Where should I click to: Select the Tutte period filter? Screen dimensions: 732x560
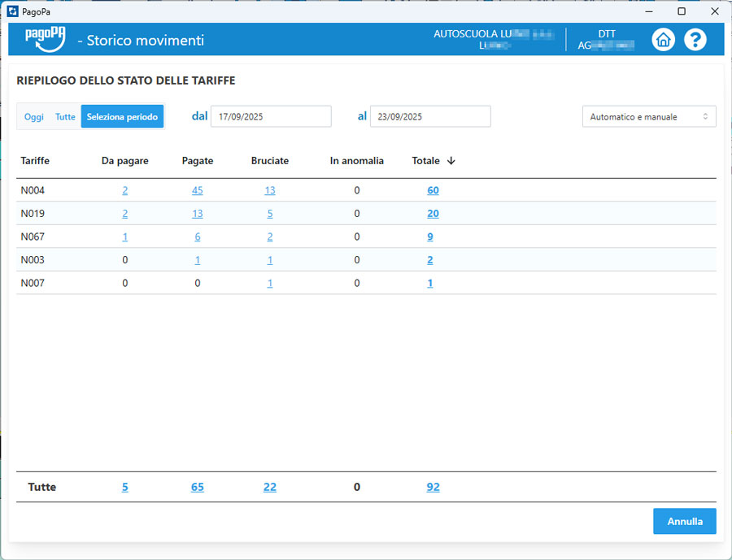click(x=65, y=117)
